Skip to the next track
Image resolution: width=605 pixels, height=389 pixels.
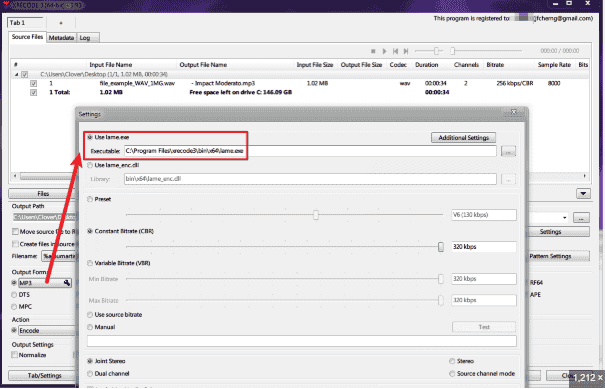406,51
